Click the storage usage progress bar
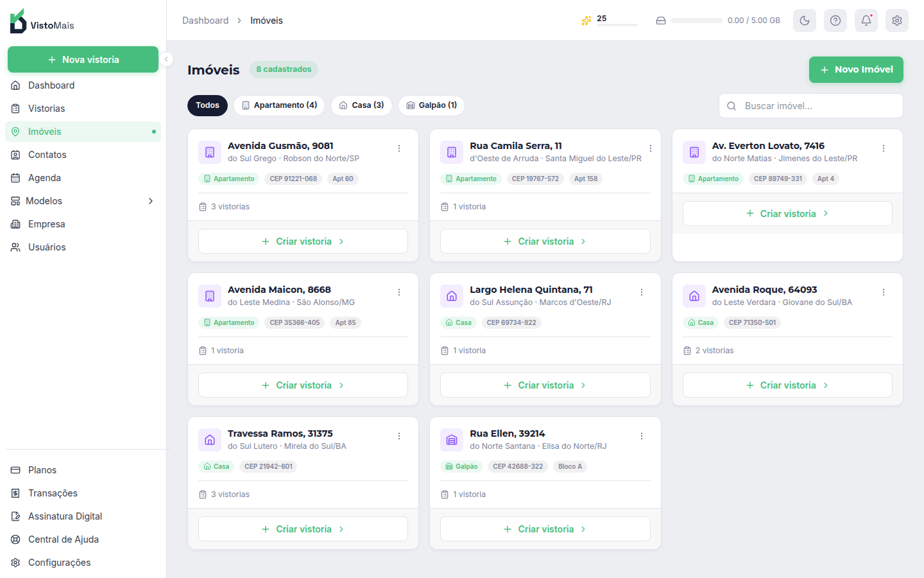Image resolution: width=924 pixels, height=578 pixels. 697,21
